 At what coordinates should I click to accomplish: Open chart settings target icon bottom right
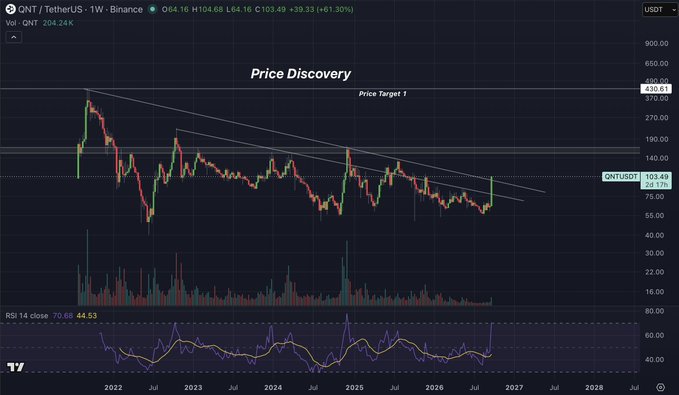[660, 387]
